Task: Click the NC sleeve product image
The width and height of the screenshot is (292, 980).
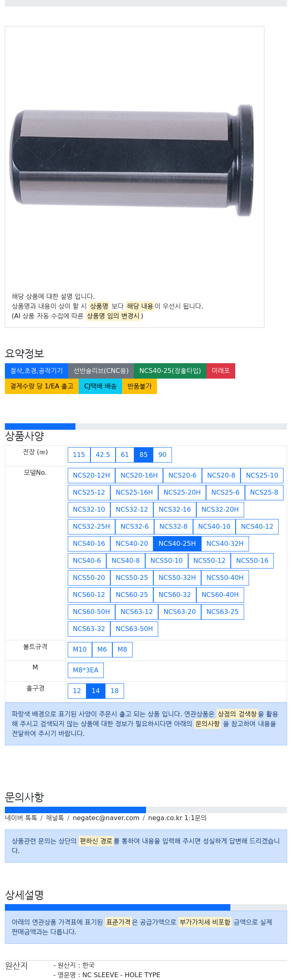Action: click(132, 161)
